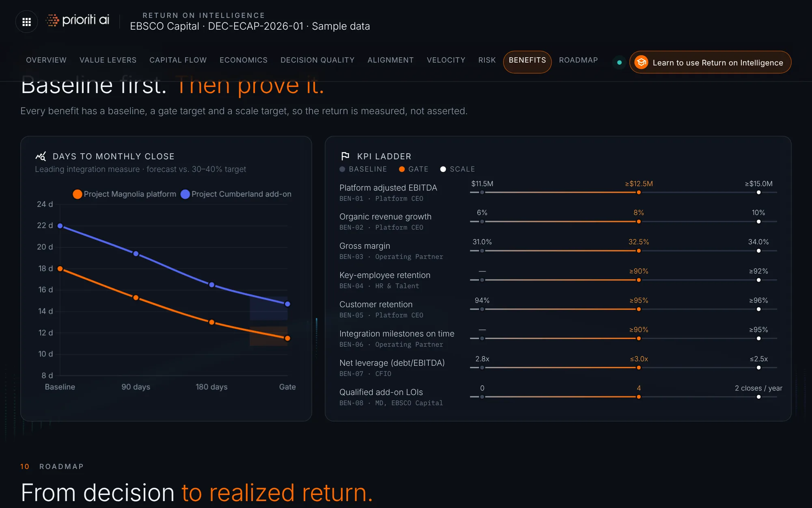Open the Capital Flow tab
This screenshot has height=508, width=812.
[178, 60]
